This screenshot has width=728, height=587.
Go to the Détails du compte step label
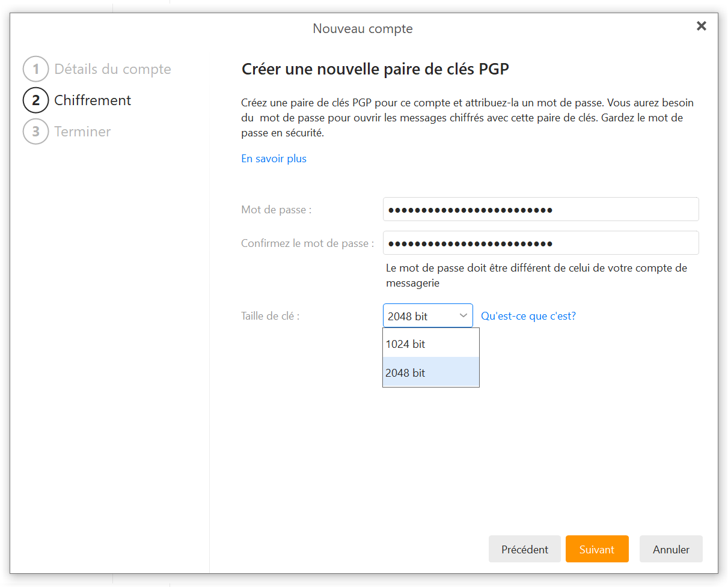click(112, 69)
